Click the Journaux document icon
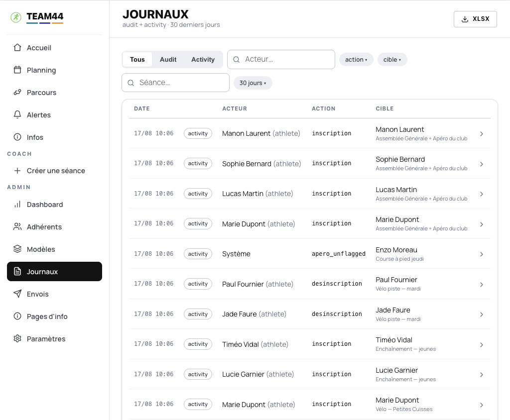This screenshot has width=510, height=420. [x=17, y=271]
